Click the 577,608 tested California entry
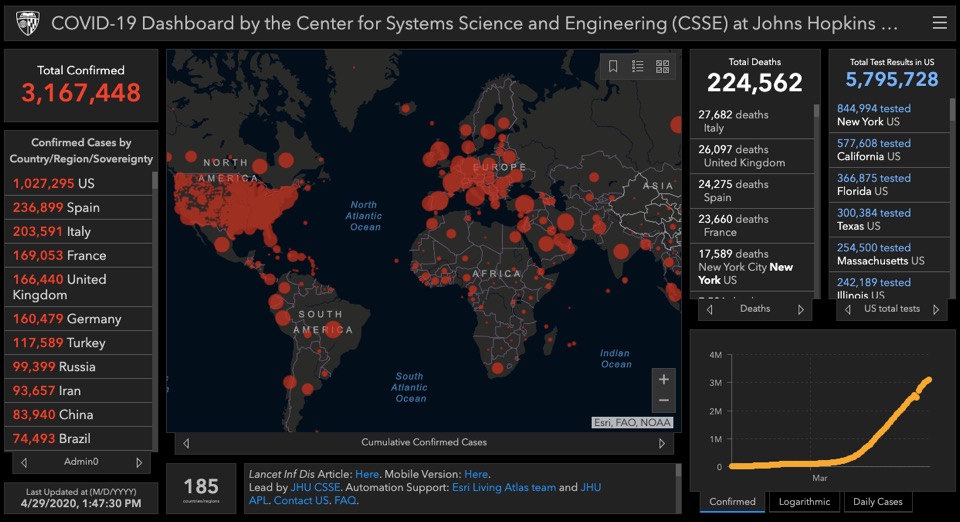This screenshot has height=522, width=960. point(889,150)
